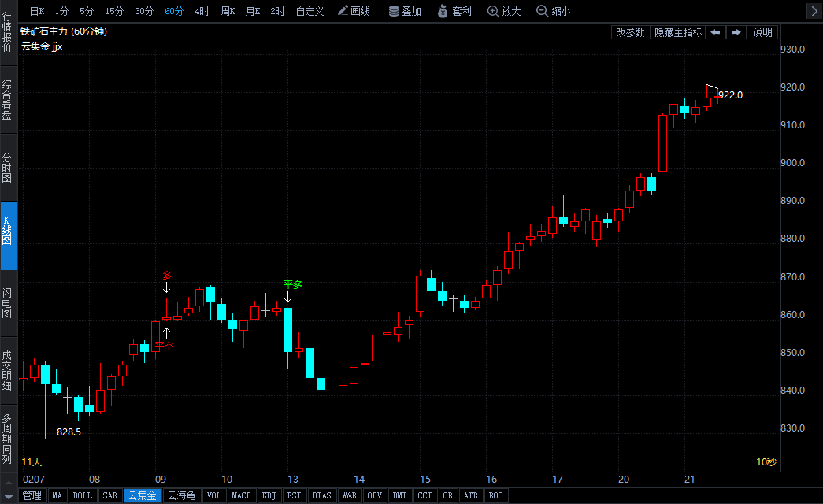
Task: Switch to 2时 timeframe
Action: pos(278,11)
